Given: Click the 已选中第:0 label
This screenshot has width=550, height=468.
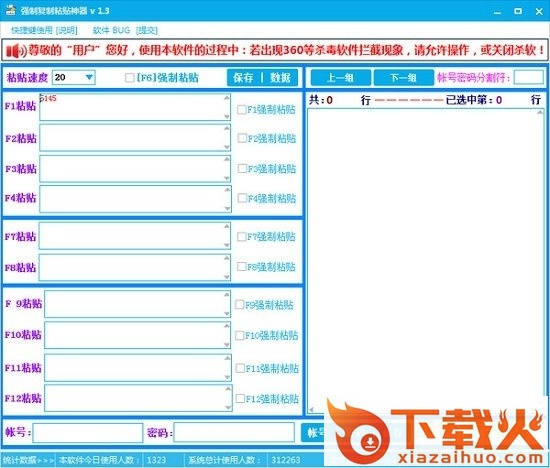Looking at the screenshot, I should pyautogui.click(x=474, y=100).
